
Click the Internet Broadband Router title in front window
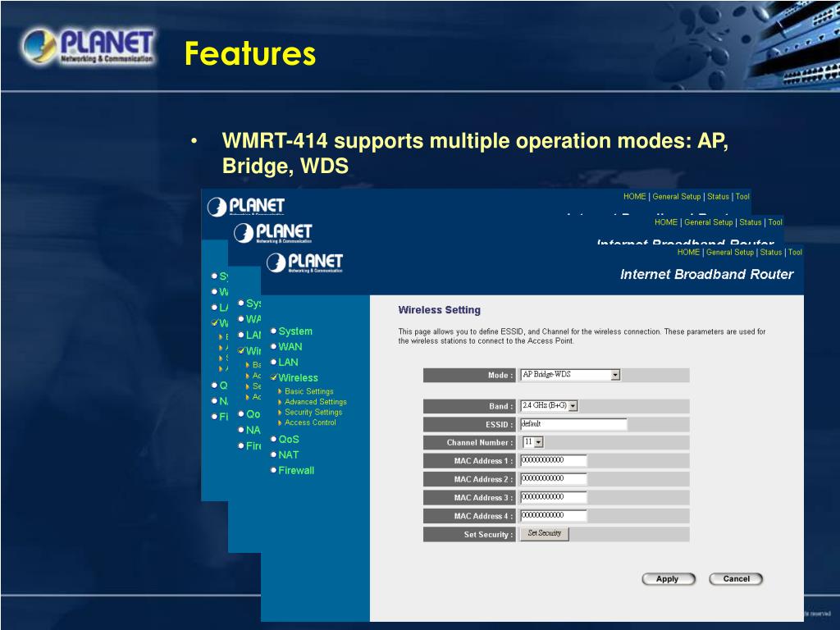pos(706,274)
